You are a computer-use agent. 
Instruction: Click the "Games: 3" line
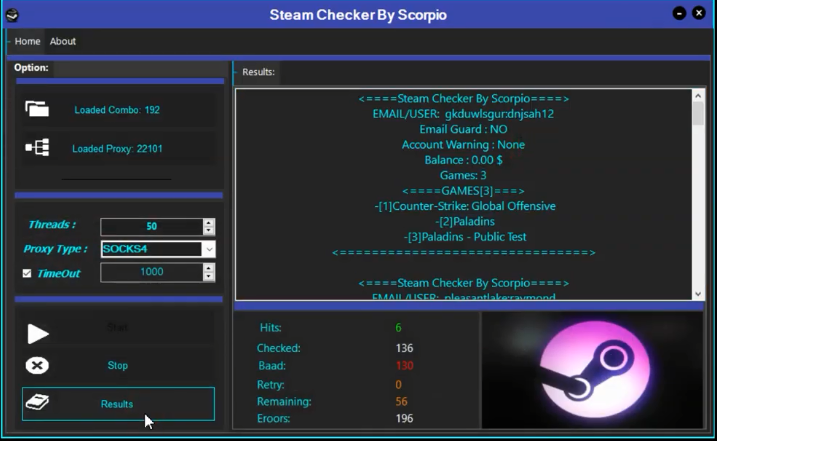(463, 175)
